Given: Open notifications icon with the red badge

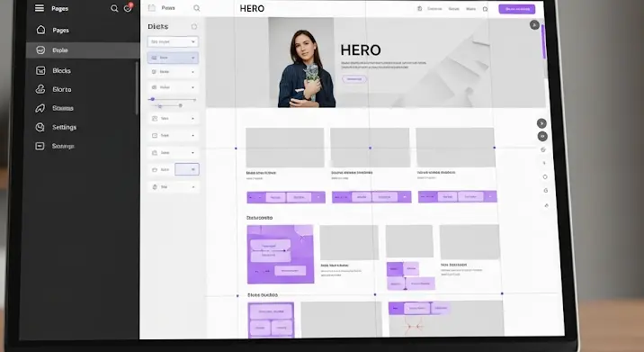Looking at the screenshot, I should pyautogui.click(x=128, y=8).
